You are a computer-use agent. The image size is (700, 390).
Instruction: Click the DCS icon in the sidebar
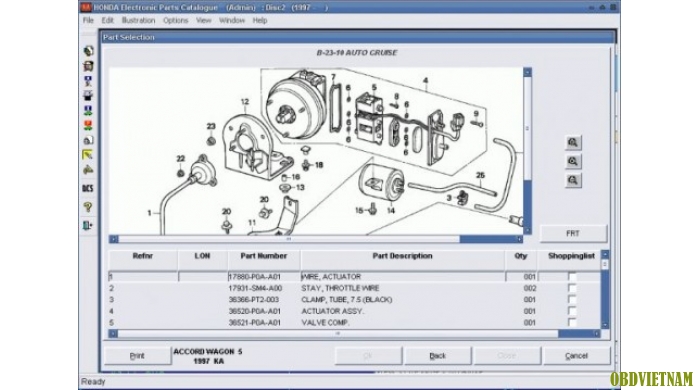tap(88, 188)
